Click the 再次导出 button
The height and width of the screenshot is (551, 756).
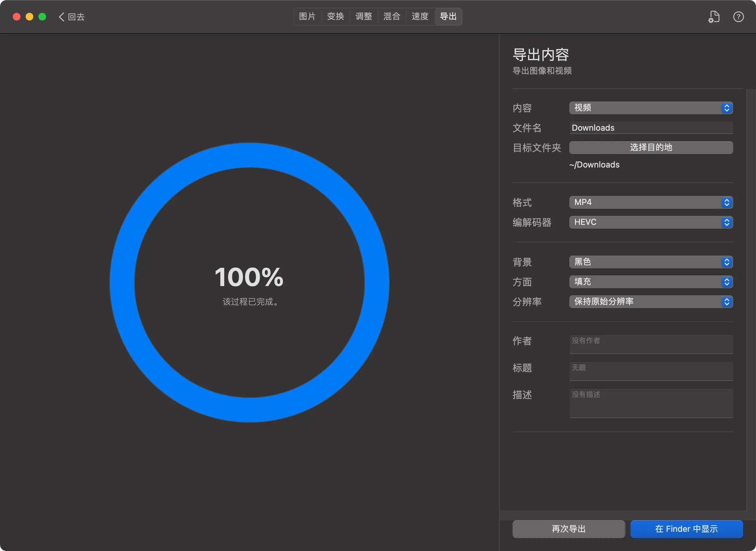(569, 529)
